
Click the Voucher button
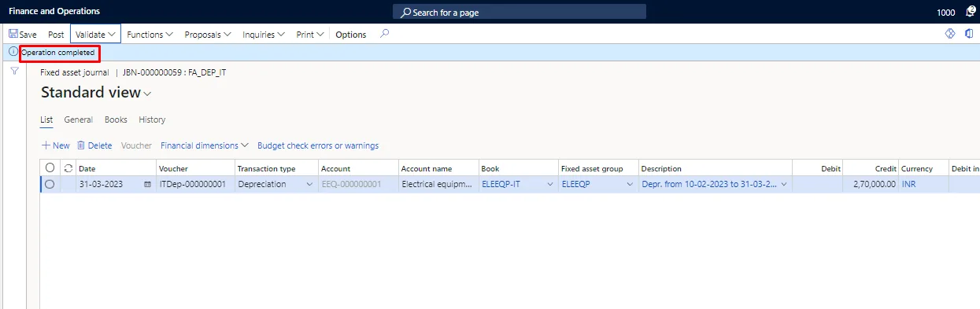[136, 145]
